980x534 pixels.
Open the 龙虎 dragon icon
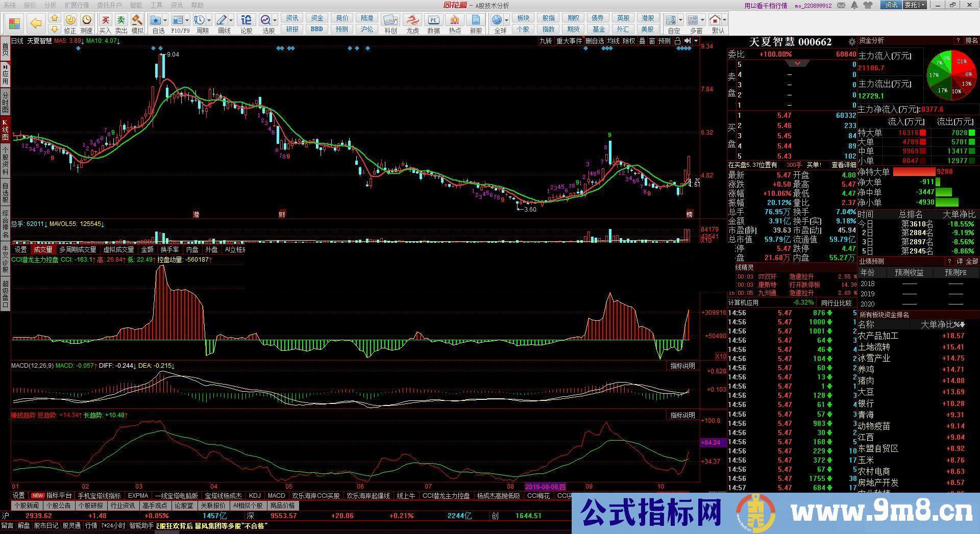pyautogui.click(x=412, y=20)
